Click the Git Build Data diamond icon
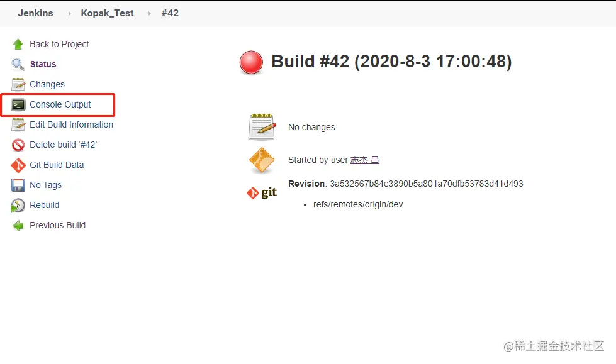Viewport: 616px width, 364px height. pos(18,165)
